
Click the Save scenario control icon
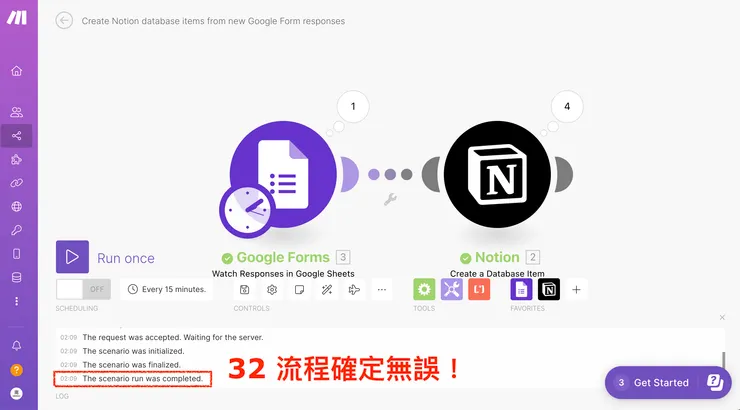coord(244,290)
